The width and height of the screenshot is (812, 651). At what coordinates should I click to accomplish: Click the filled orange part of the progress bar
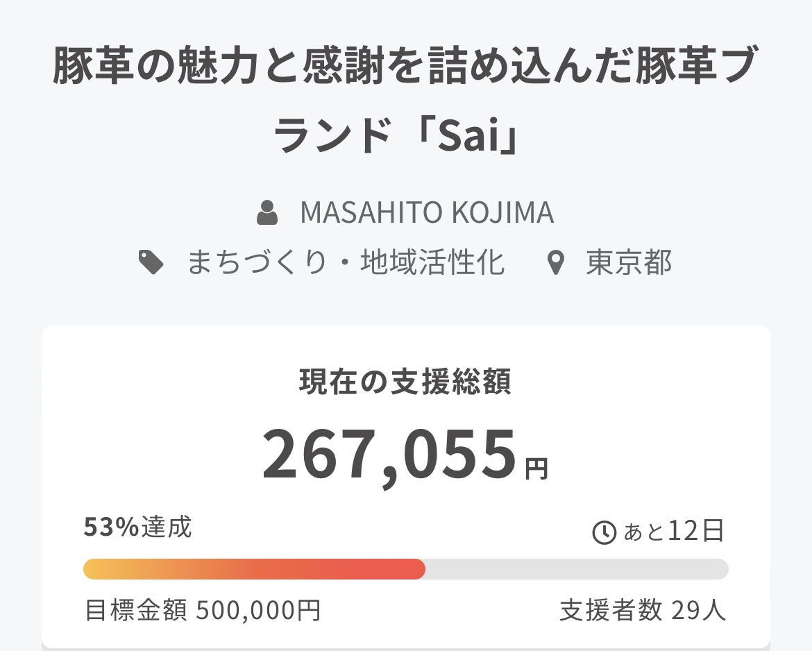coord(254,569)
